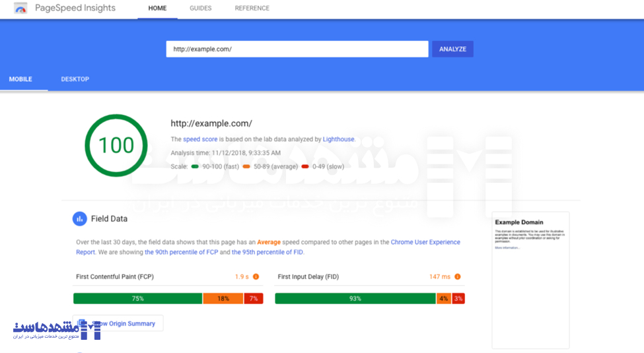Open the speed score link
Viewport: 644px width, 353px height.
(200, 139)
